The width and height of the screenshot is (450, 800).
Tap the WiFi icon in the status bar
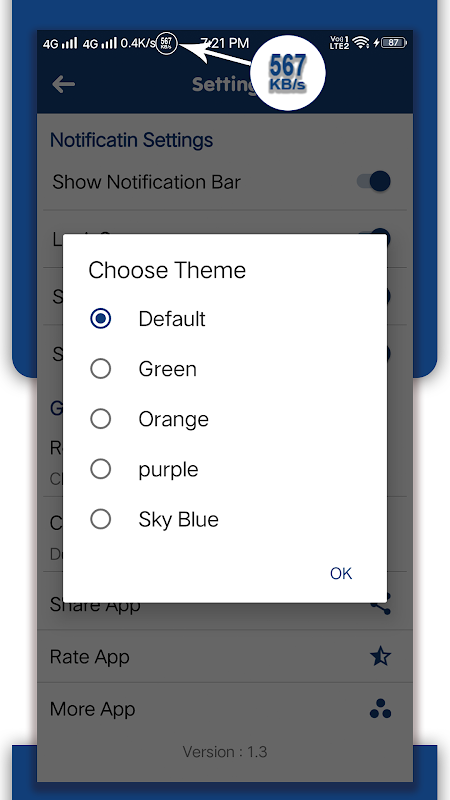361,43
